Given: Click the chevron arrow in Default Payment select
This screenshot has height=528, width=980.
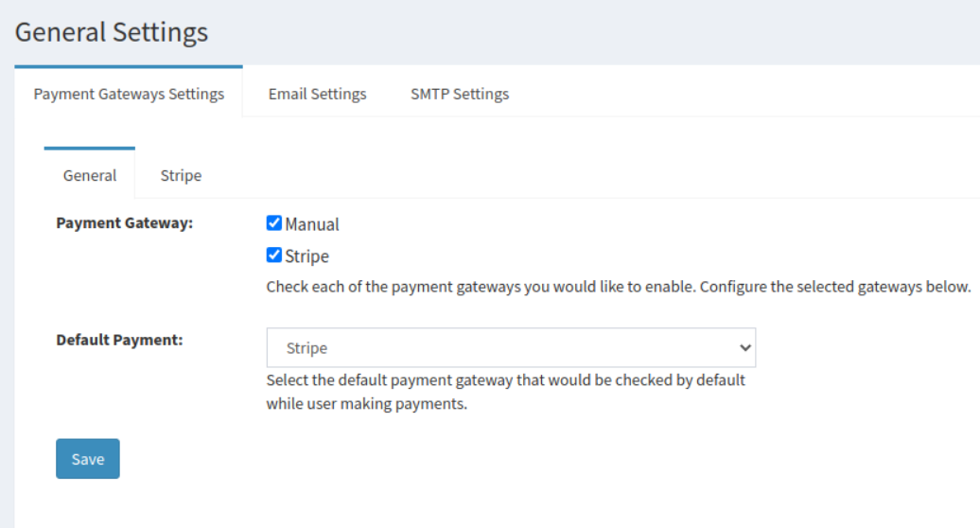Looking at the screenshot, I should pos(744,348).
